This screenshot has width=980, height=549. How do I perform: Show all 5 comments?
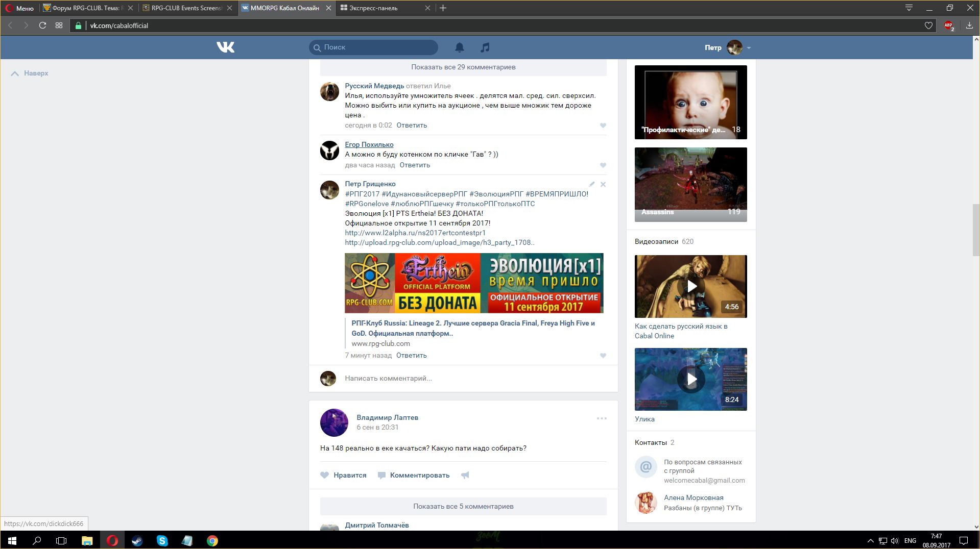(x=463, y=506)
